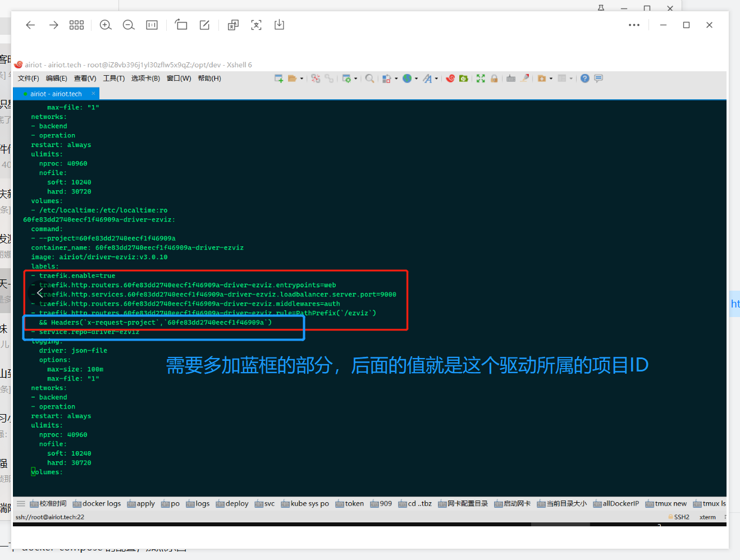Image resolution: width=740 pixels, height=560 pixels.
Task: Go forward with the right arrow in viewer toolbar
Action: [54, 25]
